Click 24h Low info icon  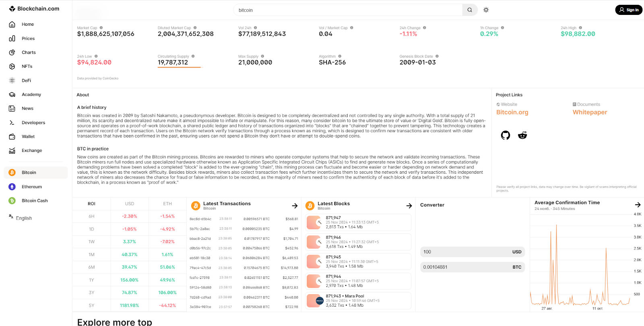click(x=96, y=56)
